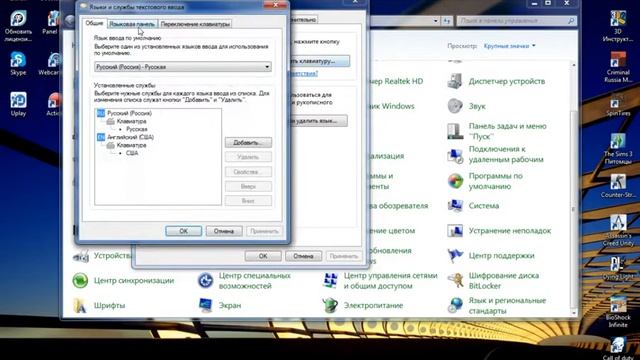Open the Шрифты fonts icon

coord(80,305)
